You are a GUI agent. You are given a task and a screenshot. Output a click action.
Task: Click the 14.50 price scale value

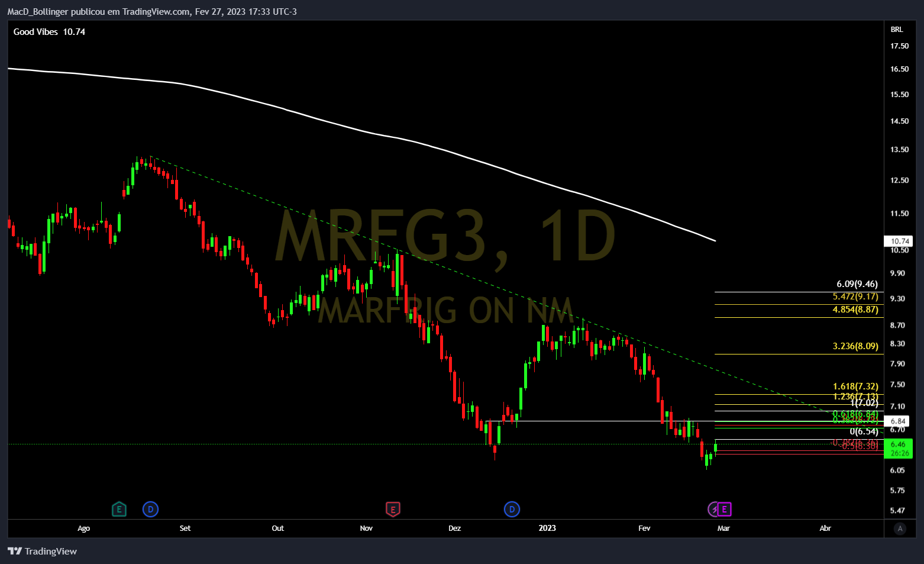click(x=899, y=121)
